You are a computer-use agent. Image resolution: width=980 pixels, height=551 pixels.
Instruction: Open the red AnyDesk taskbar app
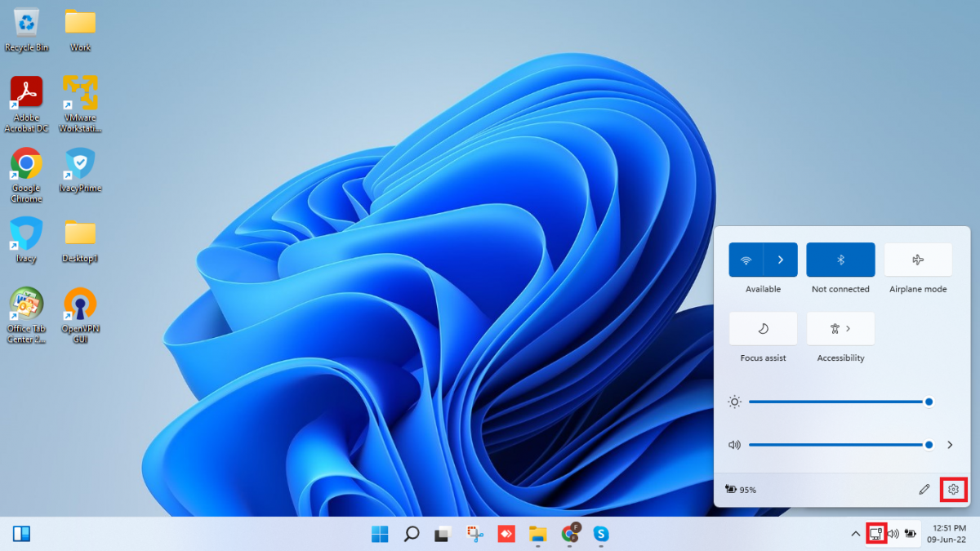tap(506, 534)
